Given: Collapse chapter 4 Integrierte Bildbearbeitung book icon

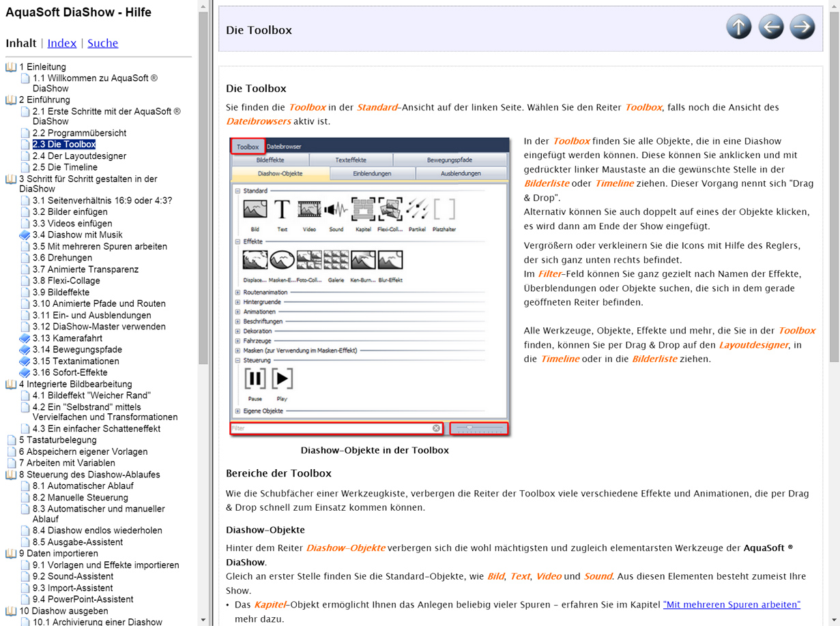Looking at the screenshot, I should pyautogui.click(x=11, y=384).
